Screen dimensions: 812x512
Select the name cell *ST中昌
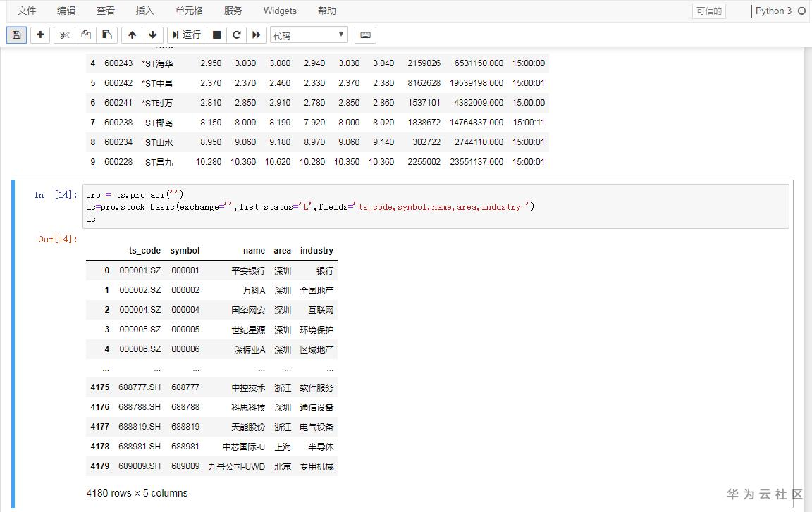tap(157, 82)
